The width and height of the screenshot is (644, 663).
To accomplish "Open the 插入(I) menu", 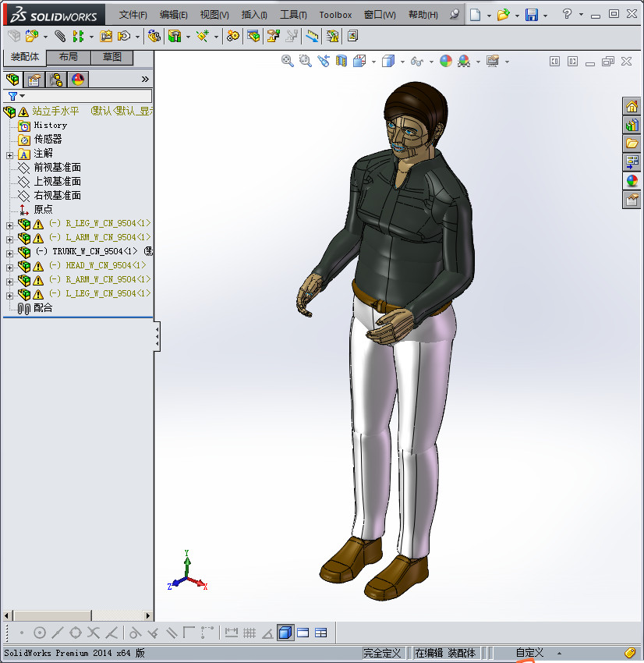I will click(254, 15).
